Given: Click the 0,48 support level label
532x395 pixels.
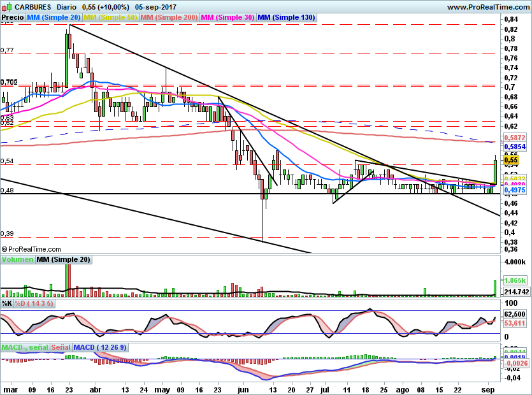Looking at the screenshot, I should (x=7, y=190).
